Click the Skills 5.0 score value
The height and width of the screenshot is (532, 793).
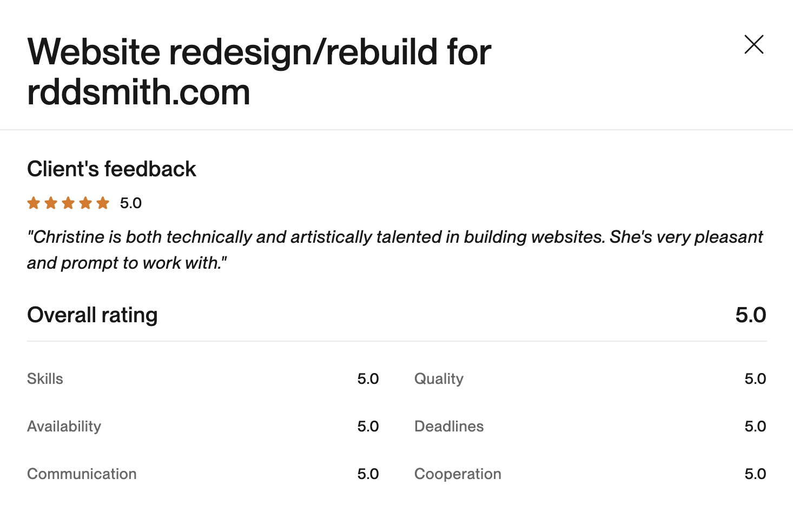[368, 379]
